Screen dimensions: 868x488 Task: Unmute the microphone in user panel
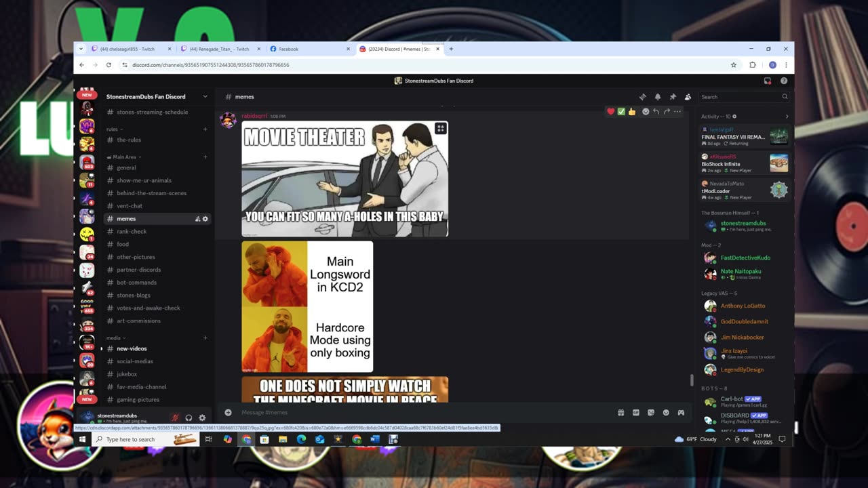point(175,418)
